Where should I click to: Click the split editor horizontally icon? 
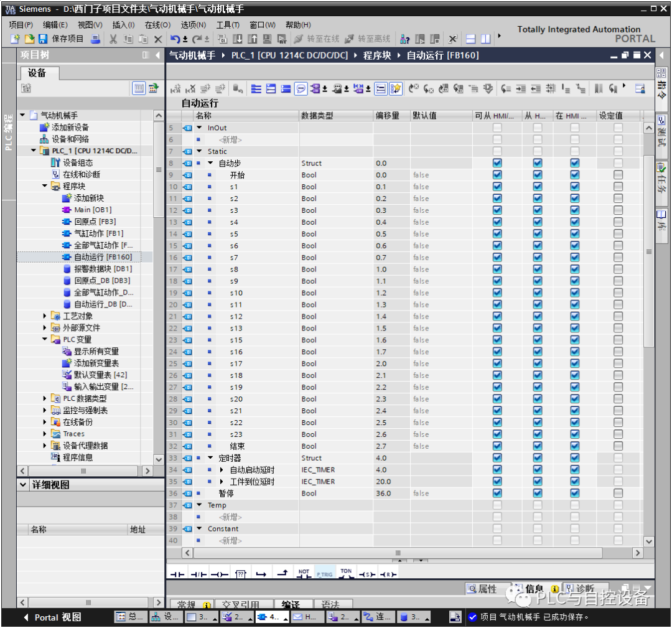point(470,39)
